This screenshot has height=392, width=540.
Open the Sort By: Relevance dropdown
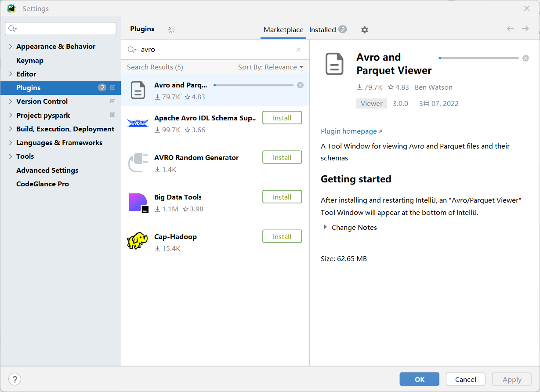tap(271, 67)
